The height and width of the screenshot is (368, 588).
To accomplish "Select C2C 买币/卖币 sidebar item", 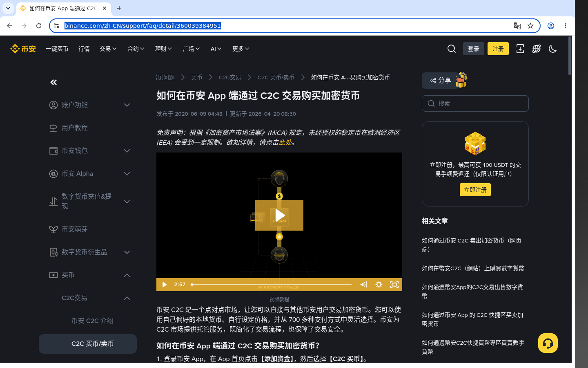I will click(x=88, y=344).
